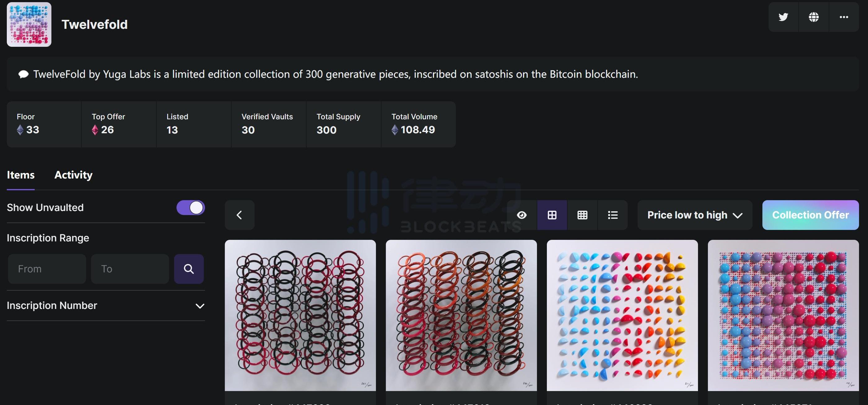Switch to large grid view
Image resolution: width=868 pixels, height=405 pixels.
(552, 215)
